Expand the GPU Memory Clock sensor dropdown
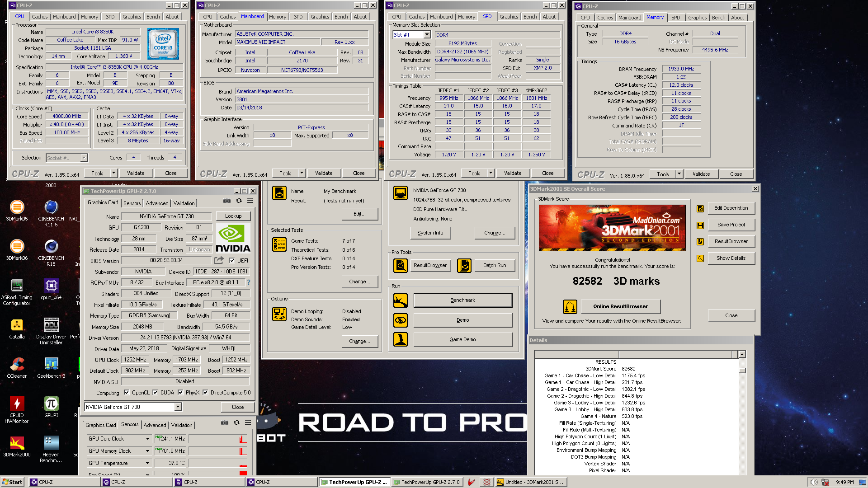The height and width of the screenshot is (488, 868). [x=147, y=451]
